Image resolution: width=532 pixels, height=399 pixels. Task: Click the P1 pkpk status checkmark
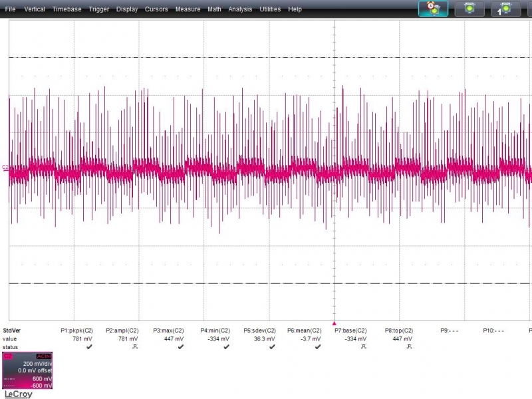pyautogui.click(x=89, y=347)
